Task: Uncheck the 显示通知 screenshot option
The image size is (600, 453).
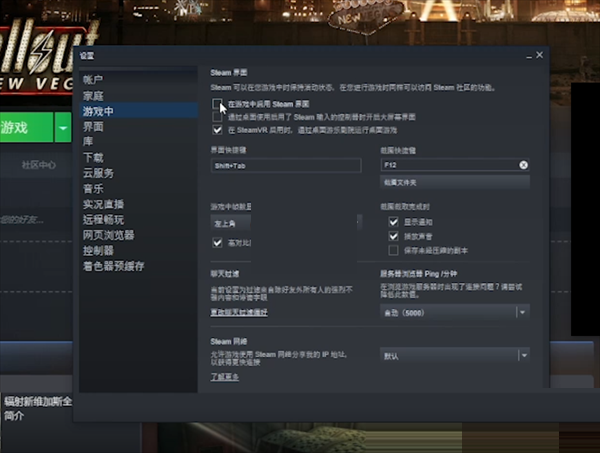Action: (394, 222)
